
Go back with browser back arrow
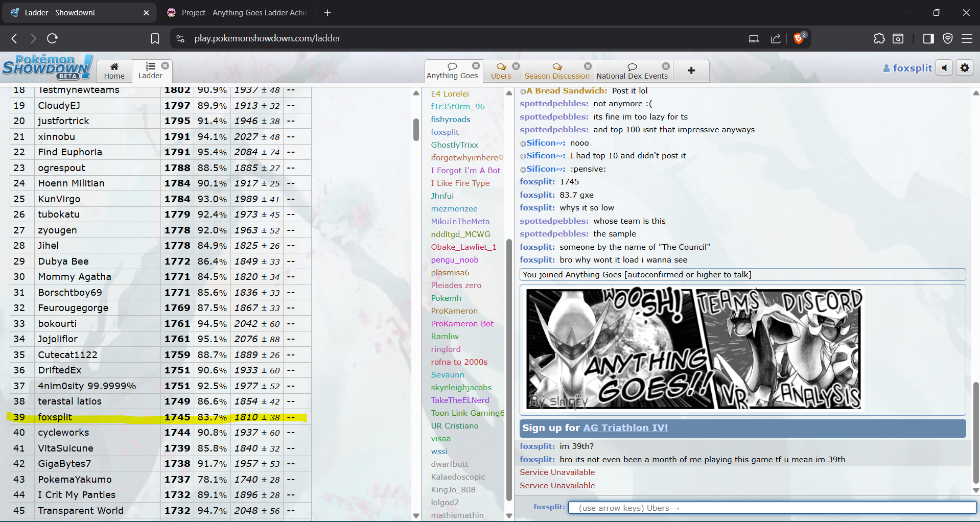(14, 38)
